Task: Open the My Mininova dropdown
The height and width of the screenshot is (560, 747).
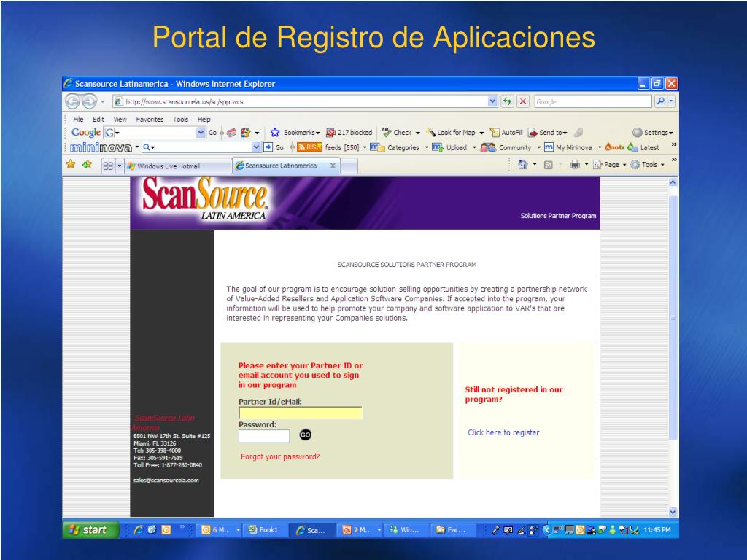Action: point(600,147)
